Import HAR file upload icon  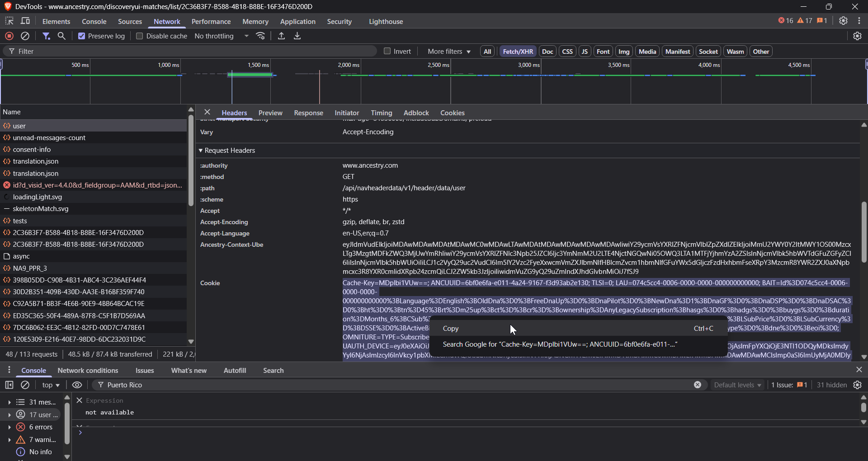coord(281,36)
